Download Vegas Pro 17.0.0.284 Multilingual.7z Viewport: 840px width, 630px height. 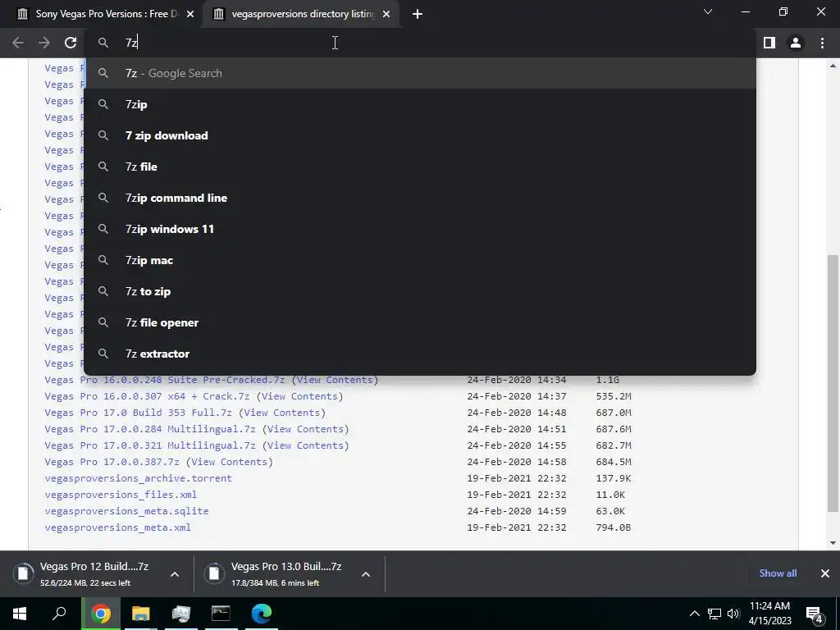pos(150,429)
